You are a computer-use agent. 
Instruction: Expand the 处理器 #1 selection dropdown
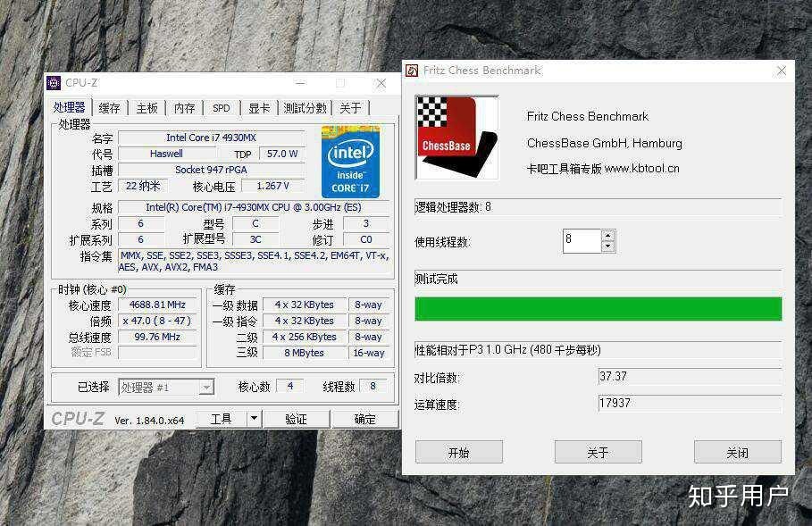click(206, 387)
